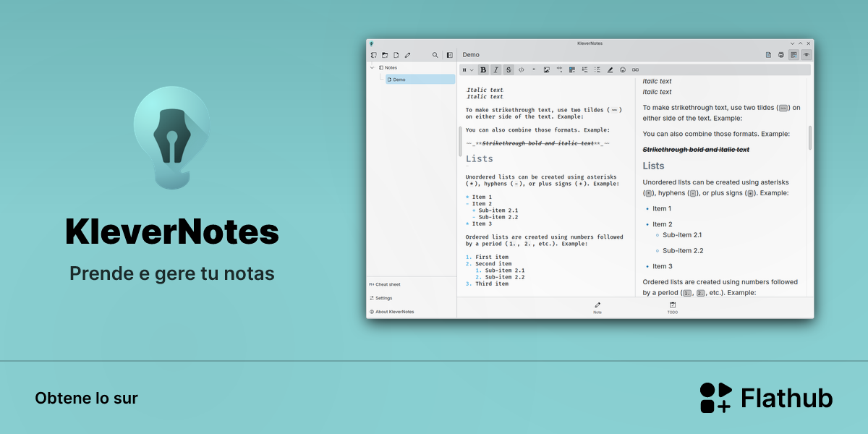Image resolution: width=868 pixels, height=434 pixels.
Task: Insert an ordered list
Action: click(x=584, y=70)
